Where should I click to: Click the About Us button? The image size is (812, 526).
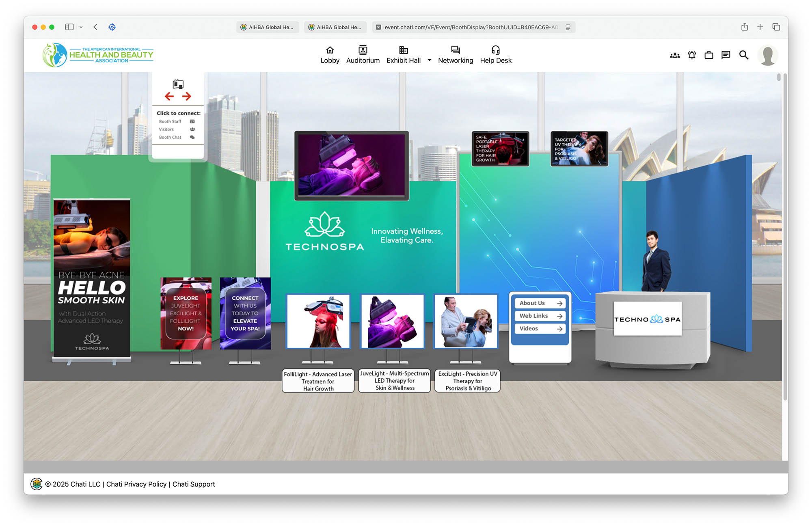pos(540,303)
